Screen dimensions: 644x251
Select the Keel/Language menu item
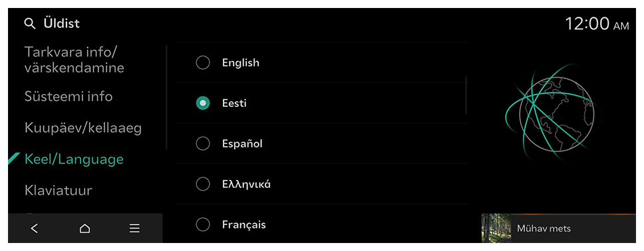75,159
